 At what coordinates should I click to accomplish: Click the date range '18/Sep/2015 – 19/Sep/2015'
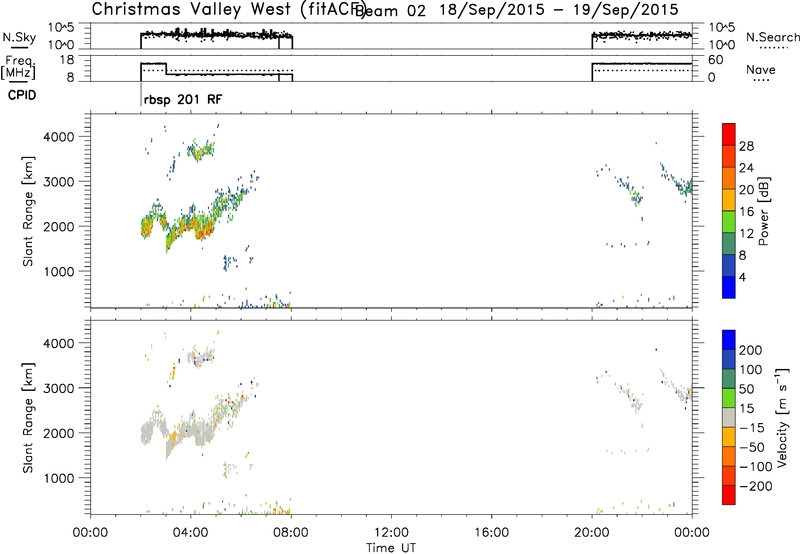pyautogui.click(x=559, y=10)
